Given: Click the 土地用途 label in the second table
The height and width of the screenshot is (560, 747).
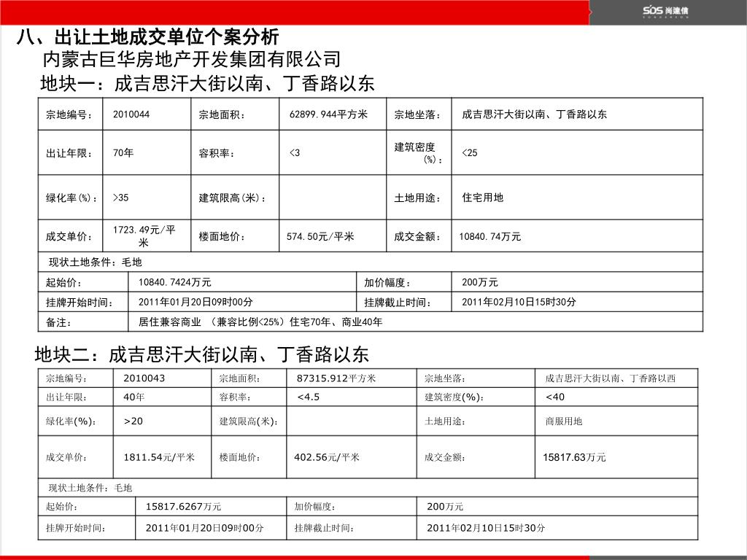Looking at the screenshot, I should click(x=445, y=421).
